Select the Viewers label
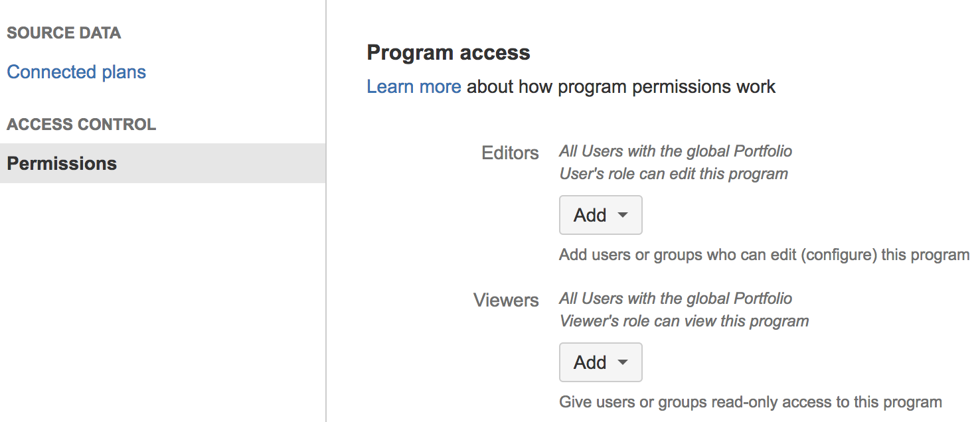Screen dimensions: 980x422 tap(506, 300)
